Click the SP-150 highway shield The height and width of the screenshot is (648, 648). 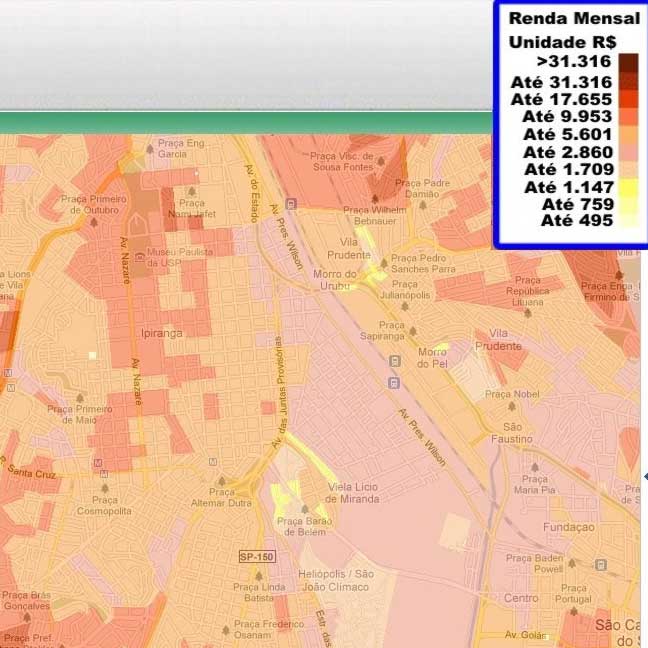256,556
